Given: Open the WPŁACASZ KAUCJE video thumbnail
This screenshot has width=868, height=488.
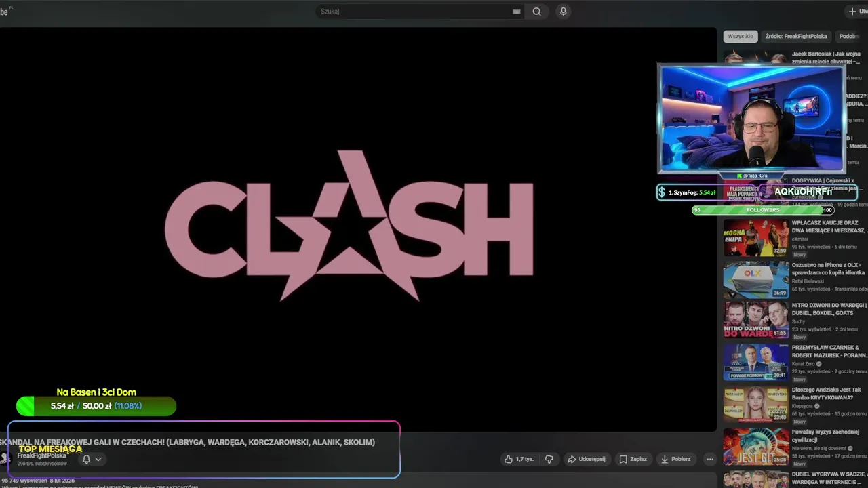Looking at the screenshot, I should tap(756, 238).
